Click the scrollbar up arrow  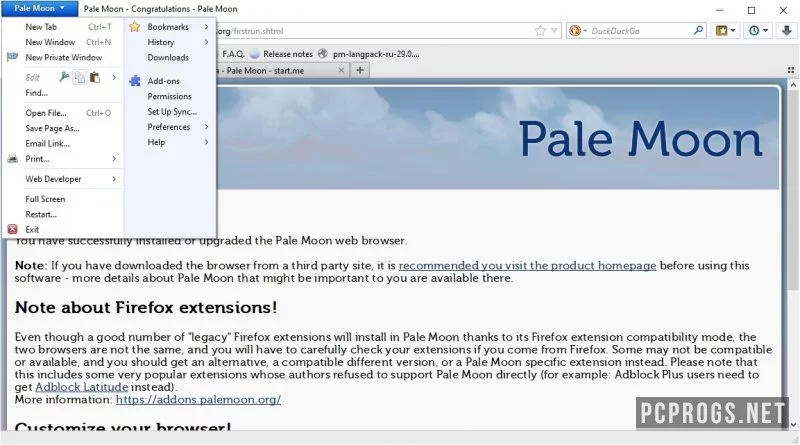[793, 85]
